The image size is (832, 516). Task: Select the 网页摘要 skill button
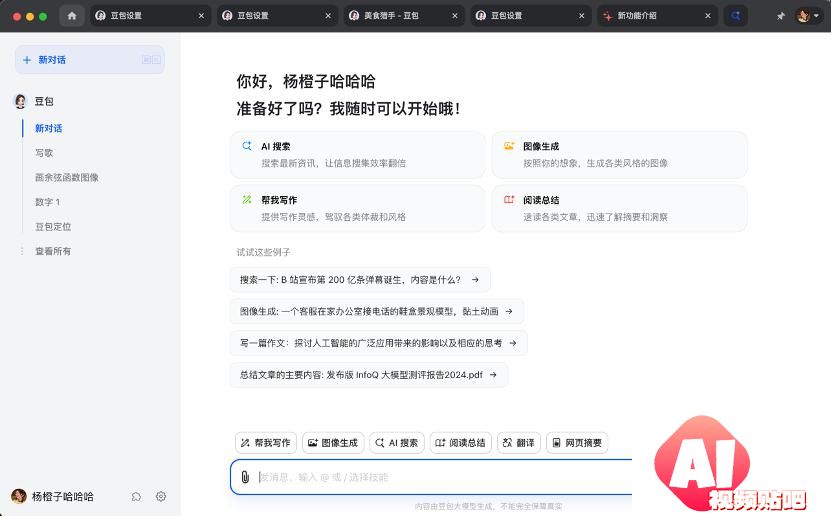(577, 443)
